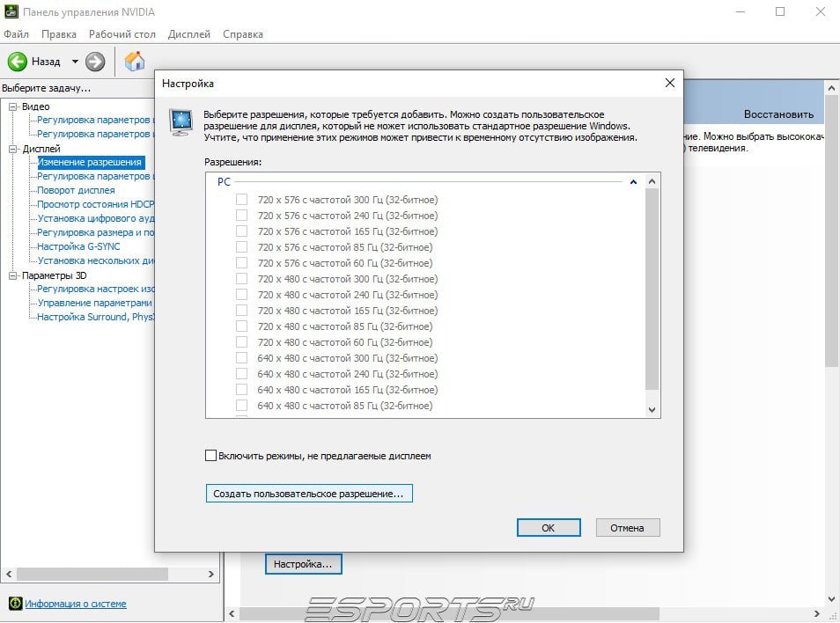This screenshot has height=623, width=840.
Task: Click the gray Forward arrow icon
Action: coord(95,62)
